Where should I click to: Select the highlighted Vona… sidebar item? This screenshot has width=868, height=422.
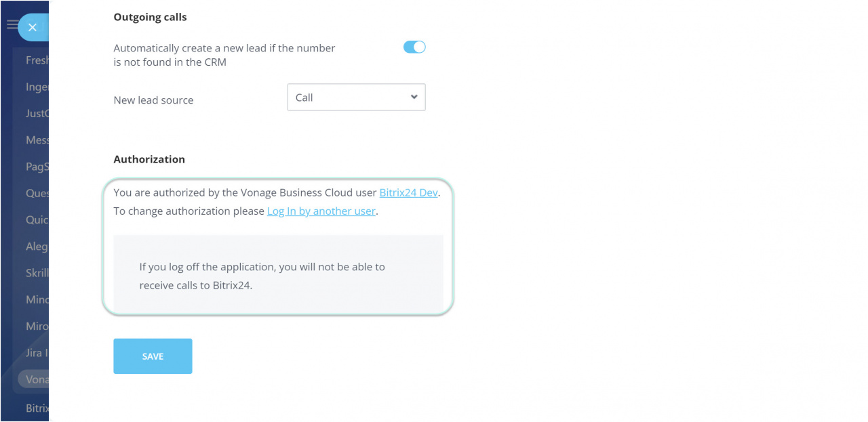click(34, 379)
